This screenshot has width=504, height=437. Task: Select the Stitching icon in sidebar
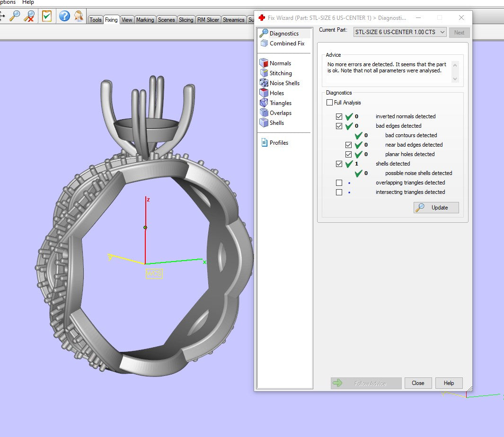(264, 73)
